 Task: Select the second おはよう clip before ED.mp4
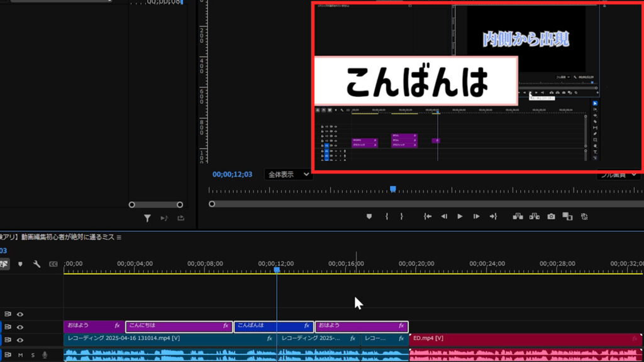(x=362, y=327)
